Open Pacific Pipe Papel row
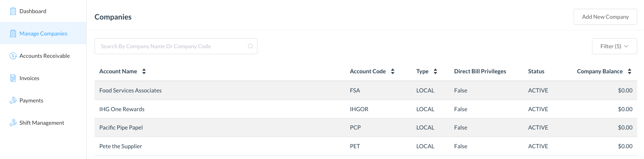Viewport: 644px width, 159px height. pos(366,128)
